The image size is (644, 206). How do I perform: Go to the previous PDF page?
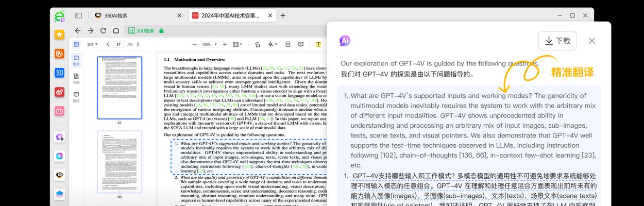point(108,44)
